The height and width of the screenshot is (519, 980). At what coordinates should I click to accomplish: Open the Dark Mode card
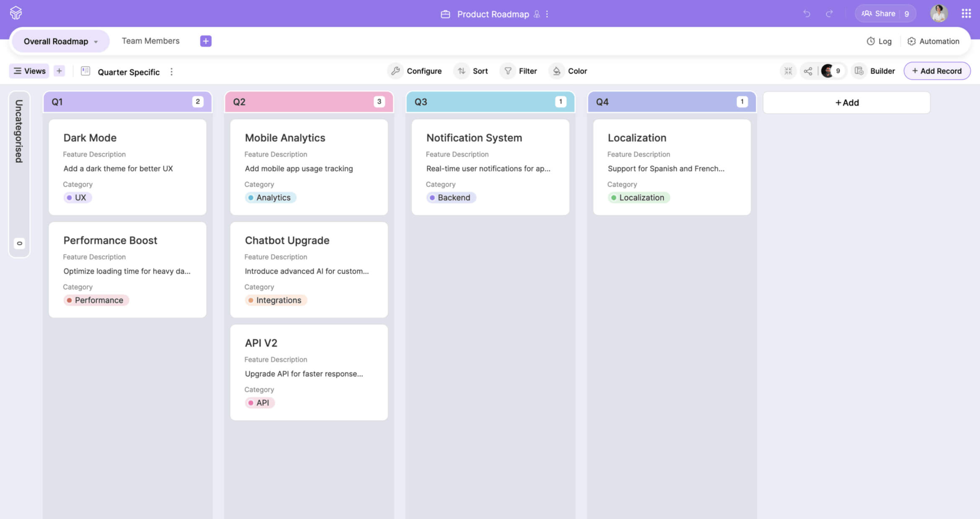click(x=127, y=167)
